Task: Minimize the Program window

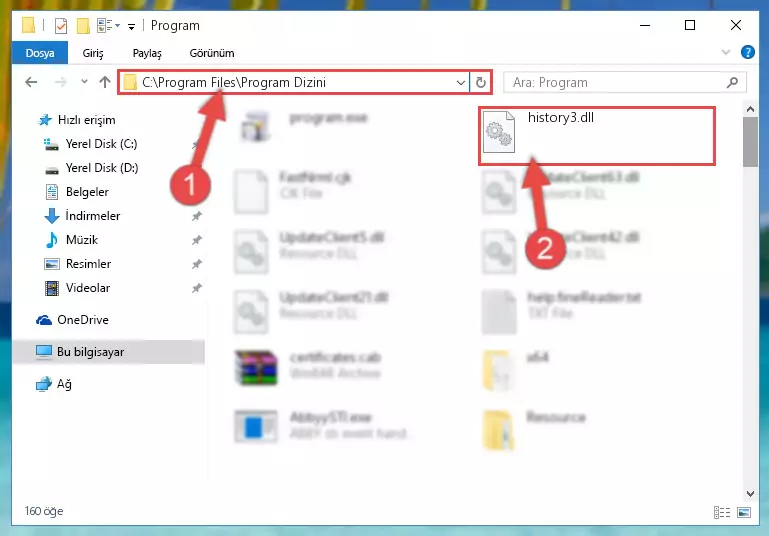Action: coord(645,25)
